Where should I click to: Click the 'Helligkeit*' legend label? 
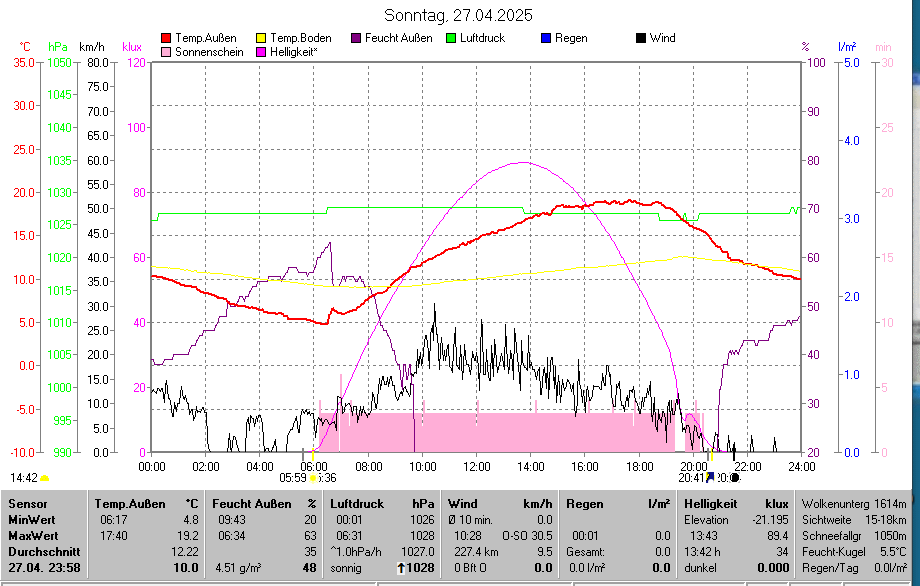293,52
